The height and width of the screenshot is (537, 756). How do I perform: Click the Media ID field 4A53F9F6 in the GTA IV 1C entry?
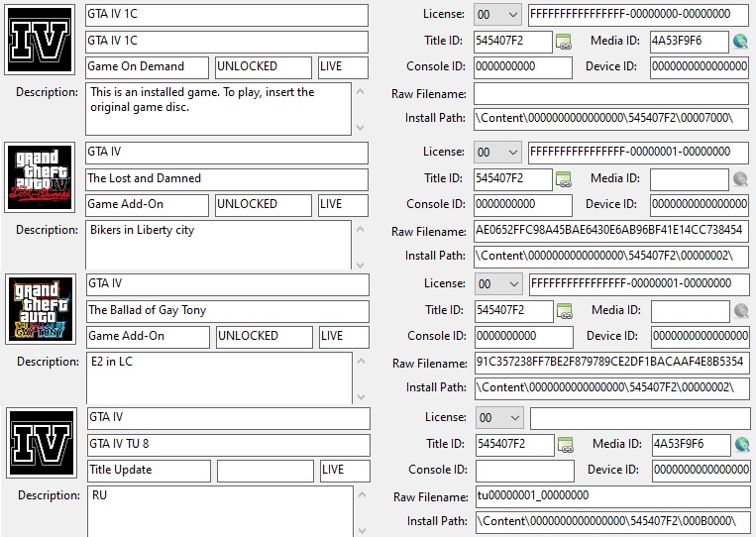689,42
